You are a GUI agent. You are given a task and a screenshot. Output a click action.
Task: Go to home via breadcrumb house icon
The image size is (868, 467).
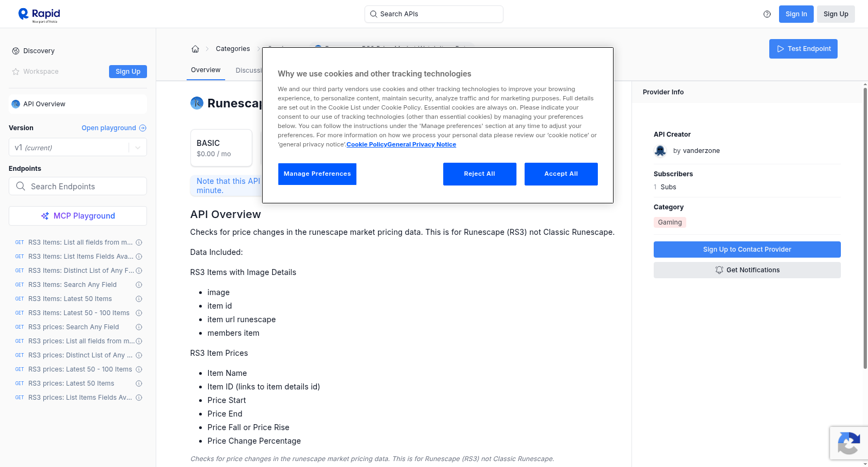click(195, 49)
